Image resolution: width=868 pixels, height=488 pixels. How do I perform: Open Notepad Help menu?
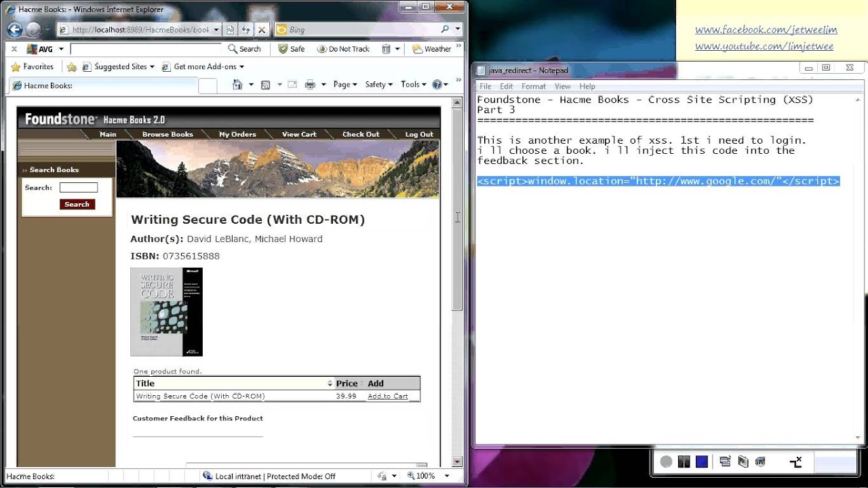pyautogui.click(x=587, y=86)
